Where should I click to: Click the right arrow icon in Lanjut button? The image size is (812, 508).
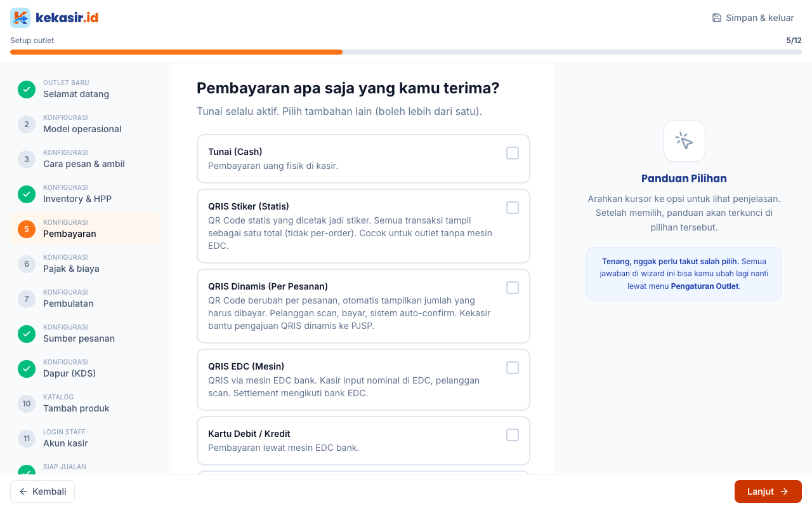pos(784,491)
